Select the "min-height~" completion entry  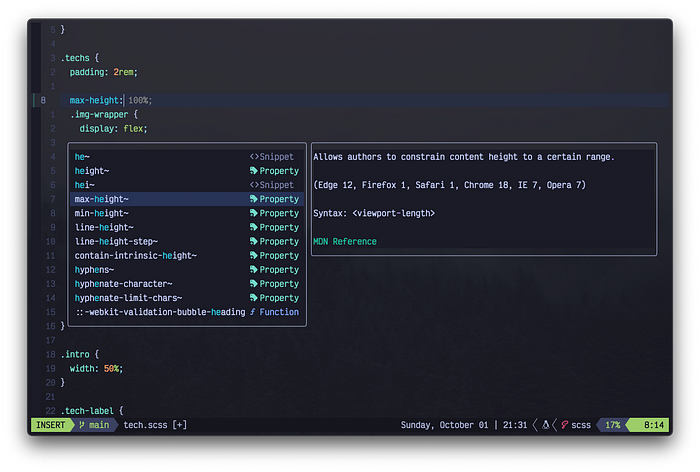click(x=101, y=213)
